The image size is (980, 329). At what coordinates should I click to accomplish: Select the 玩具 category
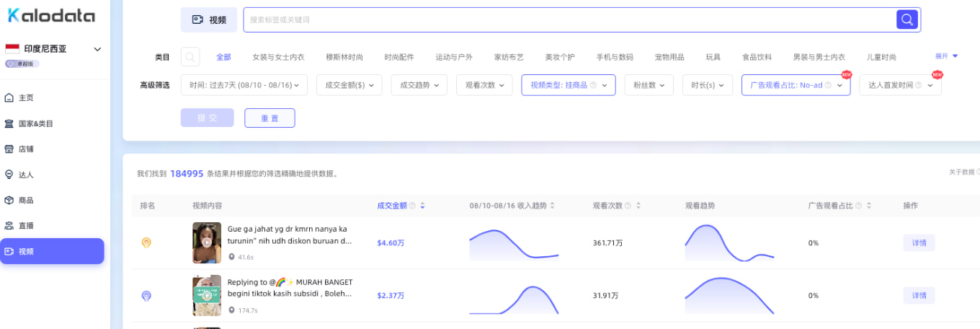(x=713, y=57)
